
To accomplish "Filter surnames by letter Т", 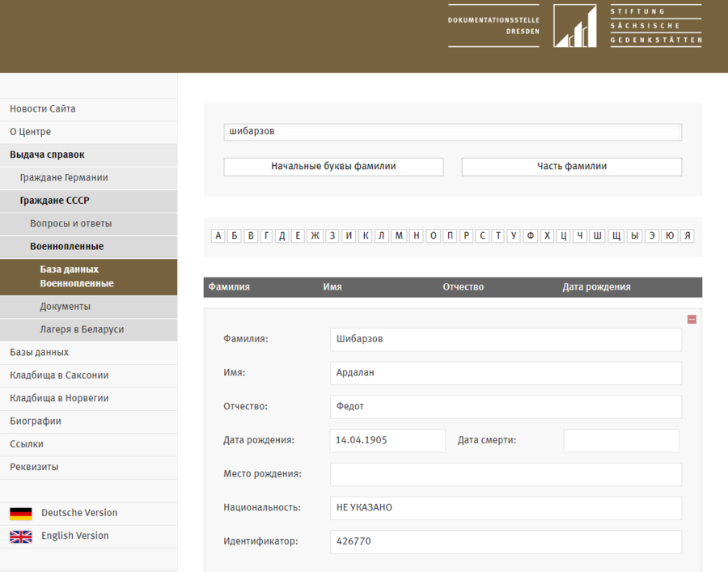I will (498, 236).
